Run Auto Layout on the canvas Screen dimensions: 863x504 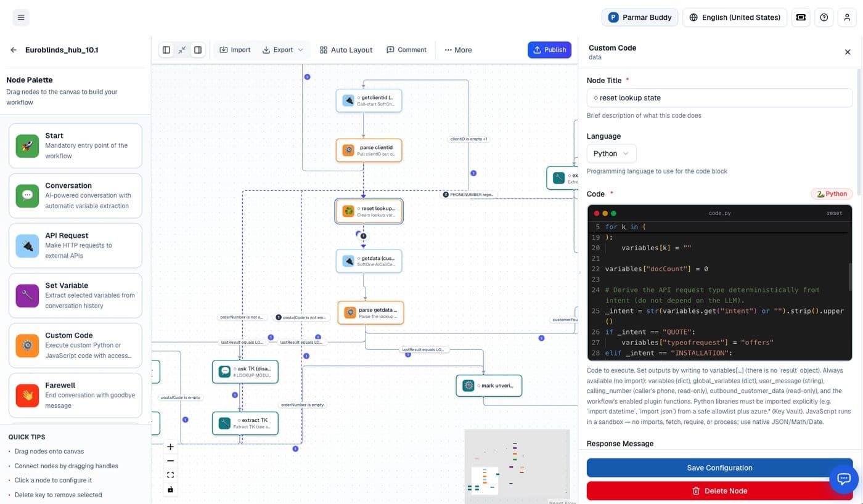(x=346, y=50)
